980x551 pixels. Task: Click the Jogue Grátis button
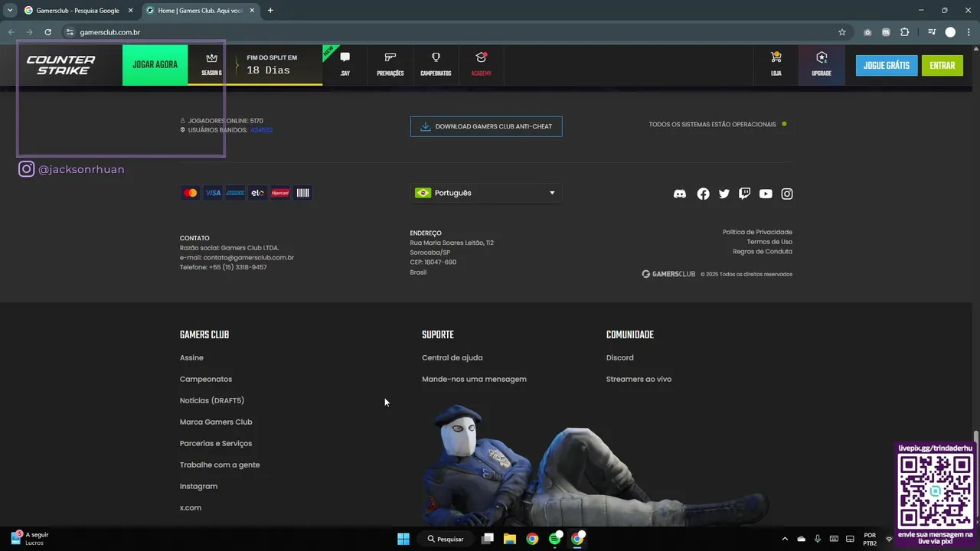887,65
